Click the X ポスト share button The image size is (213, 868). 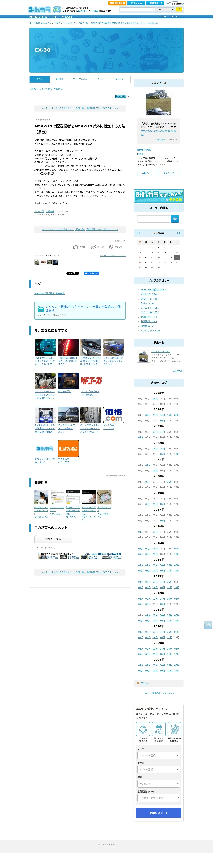[72, 273]
